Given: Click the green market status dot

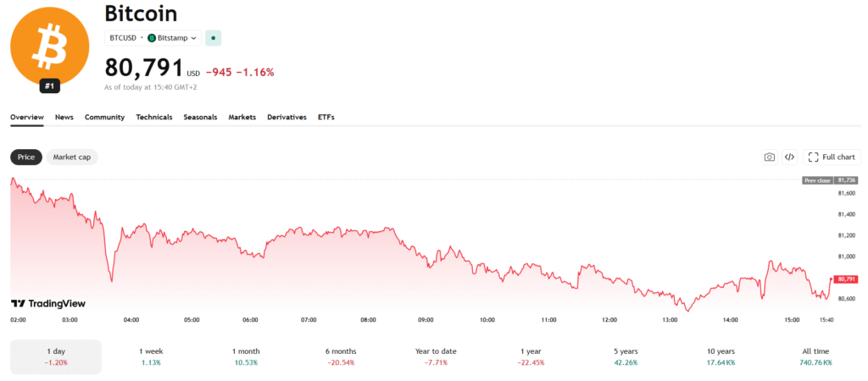Looking at the screenshot, I should pyautogui.click(x=213, y=38).
